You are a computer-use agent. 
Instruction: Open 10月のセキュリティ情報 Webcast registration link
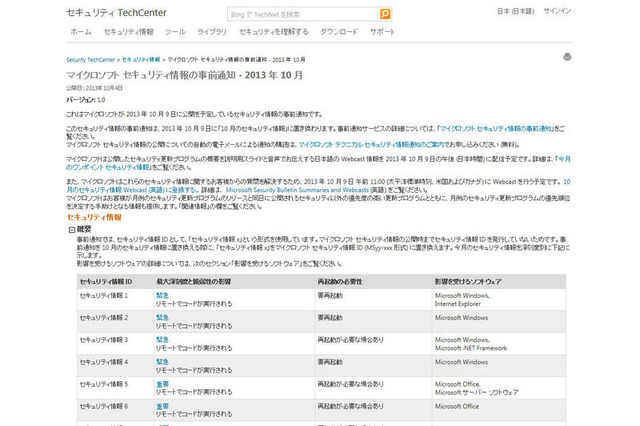(x=133, y=190)
